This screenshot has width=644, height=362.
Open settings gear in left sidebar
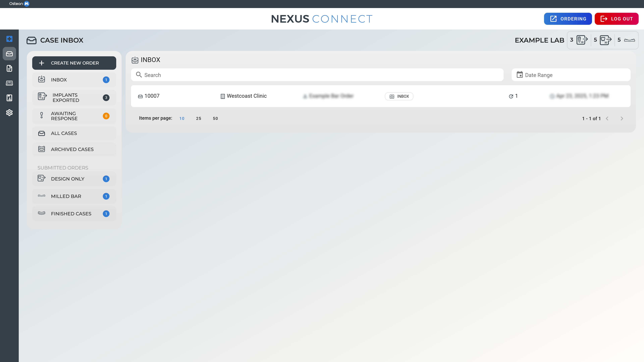[9, 113]
